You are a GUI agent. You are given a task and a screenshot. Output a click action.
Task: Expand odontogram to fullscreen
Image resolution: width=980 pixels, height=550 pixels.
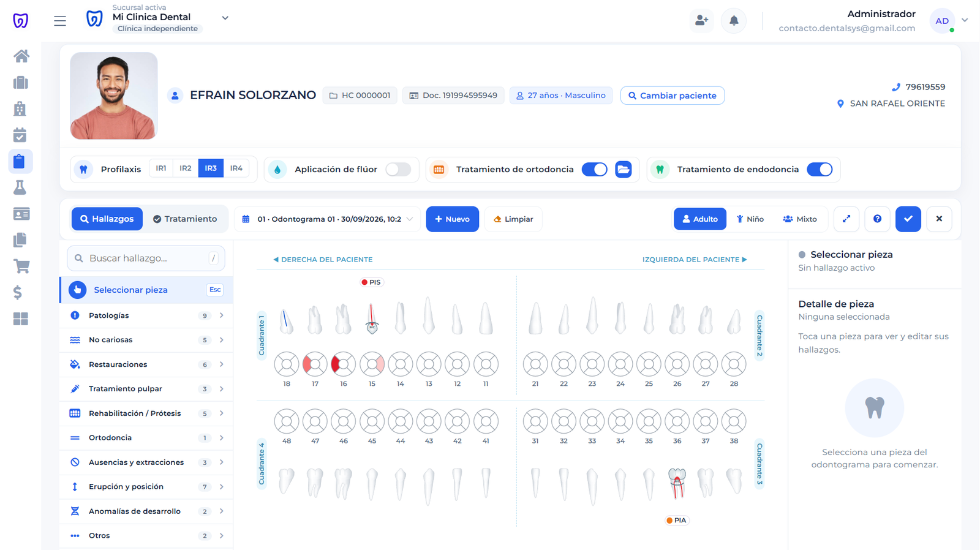click(x=846, y=219)
